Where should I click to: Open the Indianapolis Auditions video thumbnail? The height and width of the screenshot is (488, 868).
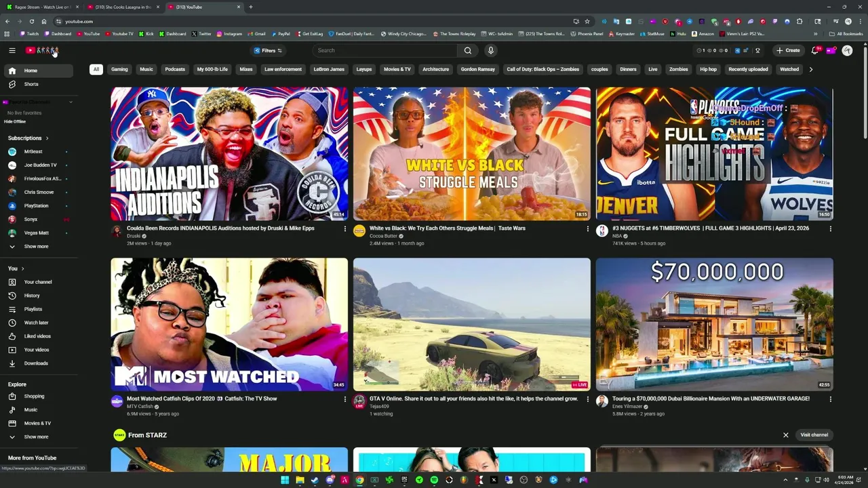click(x=229, y=154)
